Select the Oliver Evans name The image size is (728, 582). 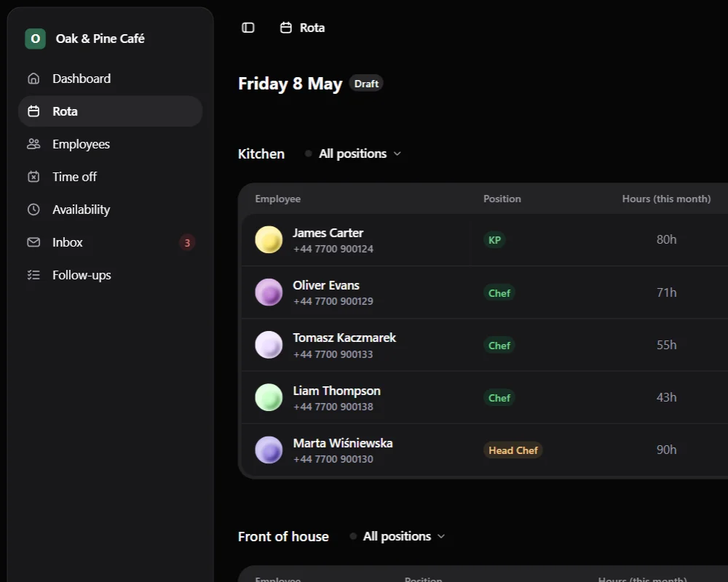pyautogui.click(x=326, y=285)
